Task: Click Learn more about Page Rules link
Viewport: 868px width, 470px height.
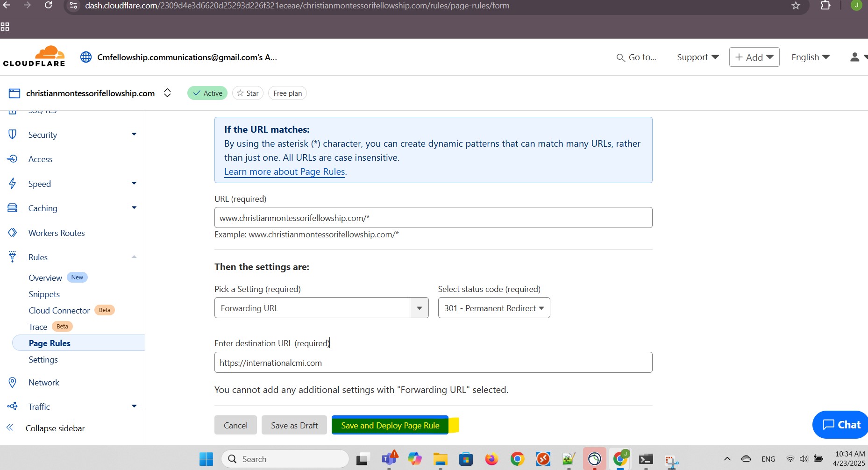Action: tap(285, 171)
